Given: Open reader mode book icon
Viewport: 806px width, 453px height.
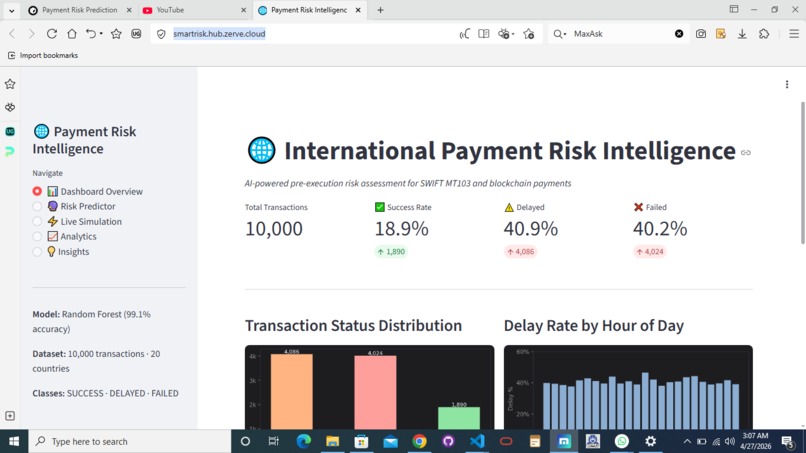Looking at the screenshot, I should [484, 34].
